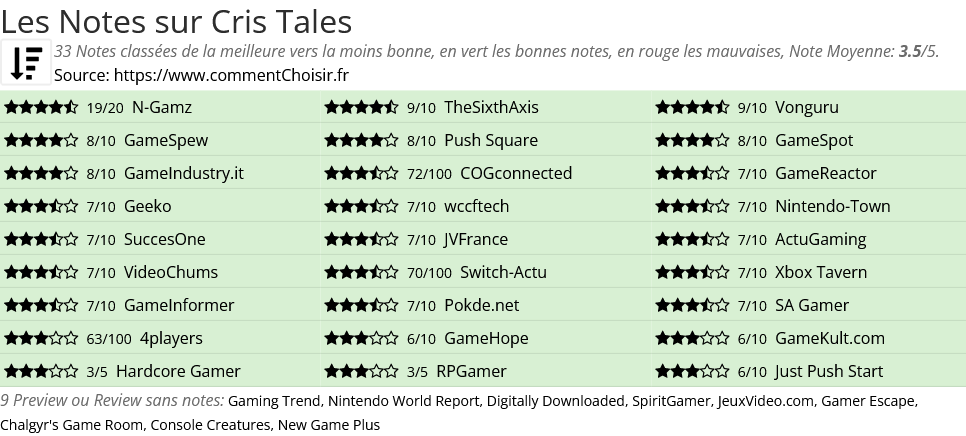Click the star rating beside Vonguru
This screenshot has height=436, width=966.
[692, 108]
